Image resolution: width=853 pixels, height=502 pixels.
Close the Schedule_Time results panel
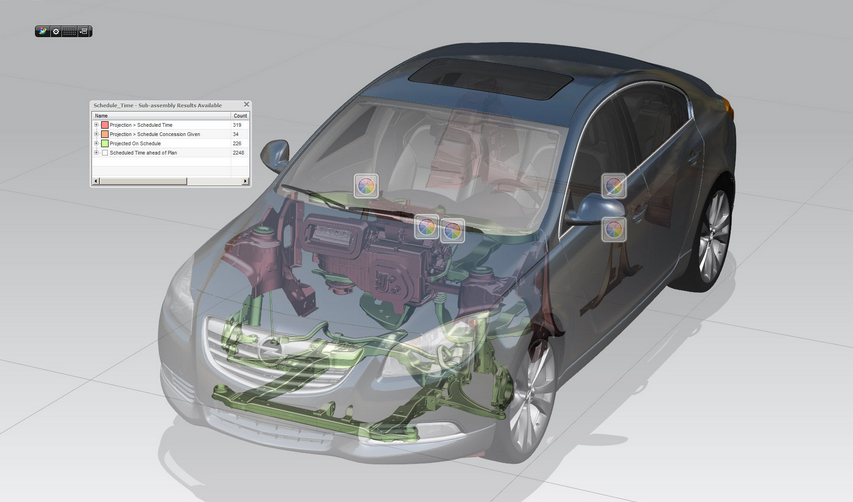pyautogui.click(x=246, y=105)
